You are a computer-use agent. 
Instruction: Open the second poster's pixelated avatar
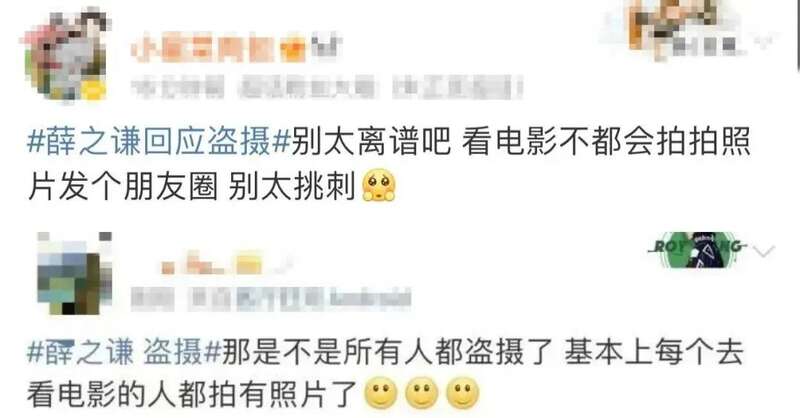tap(74, 273)
